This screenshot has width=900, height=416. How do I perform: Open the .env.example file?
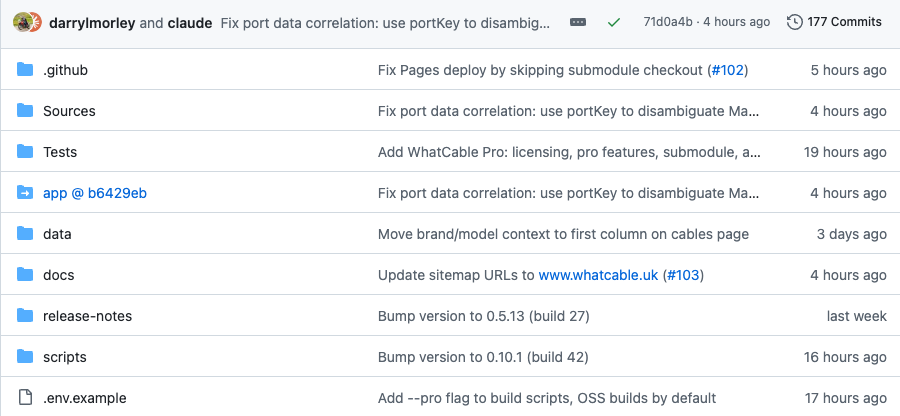(x=85, y=398)
